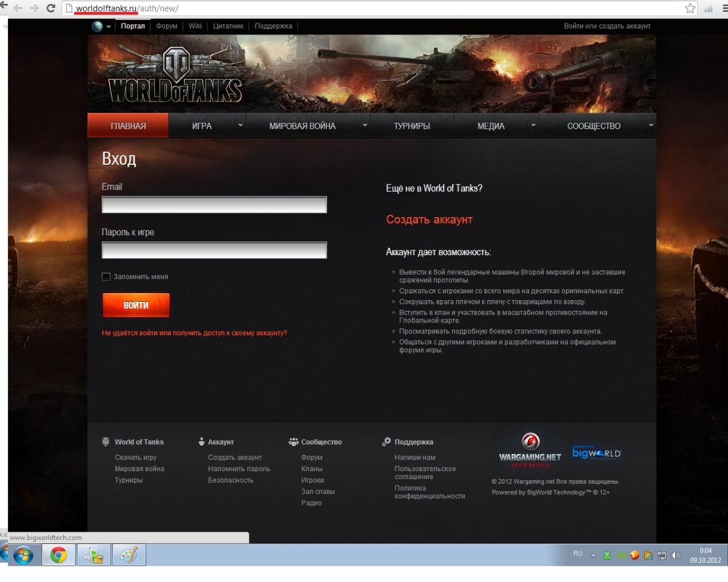Click footer link Безопасность
This screenshot has height=582, width=728.
231,480
